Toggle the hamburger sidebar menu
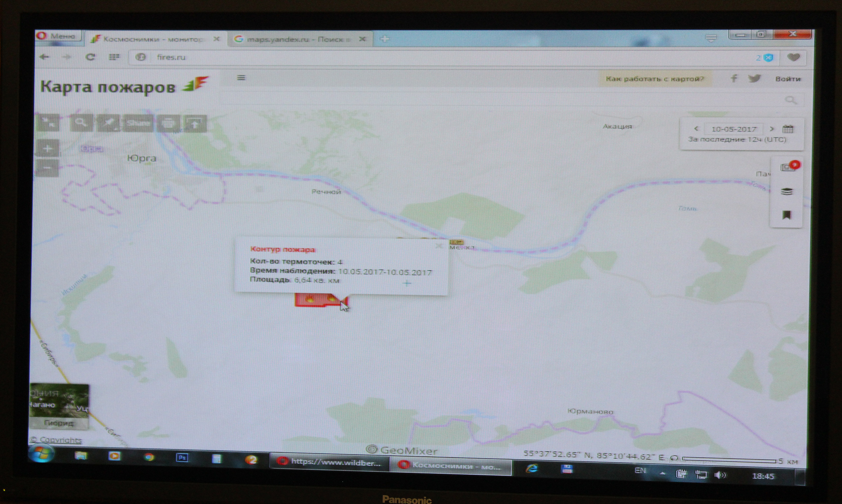842x504 pixels. pyautogui.click(x=241, y=78)
